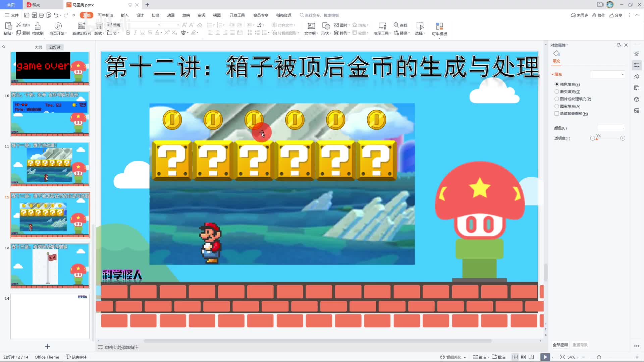Screen dimensions: 644x362
Task: Select Gradient Fill (渐变填充) radio button
Action: click(557, 92)
